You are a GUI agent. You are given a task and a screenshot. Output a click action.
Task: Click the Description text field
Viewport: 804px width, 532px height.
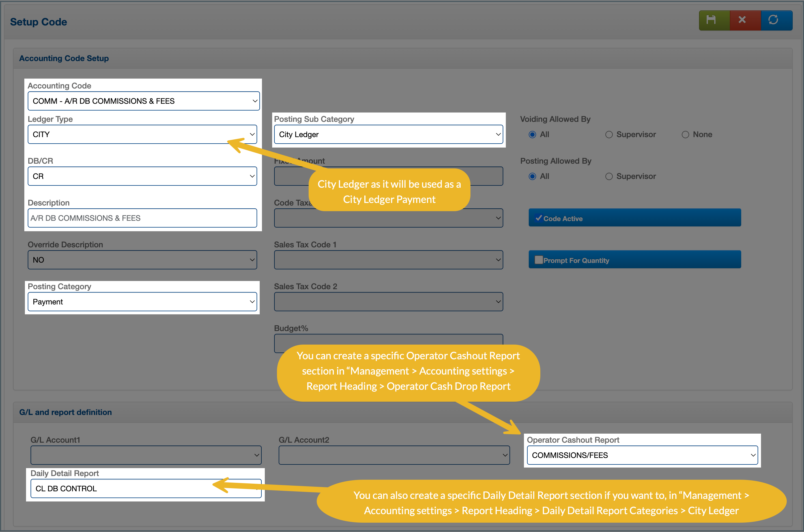pyautogui.click(x=142, y=218)
